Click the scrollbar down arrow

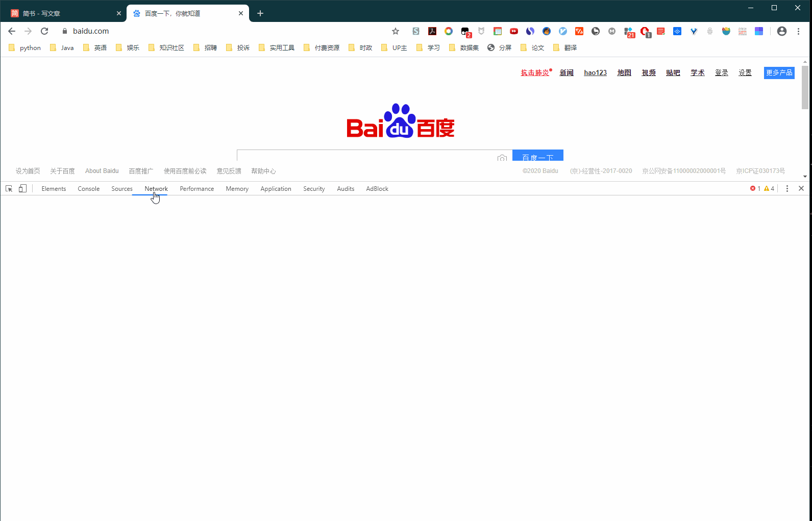pyautogui.click(x=805, y=177)
